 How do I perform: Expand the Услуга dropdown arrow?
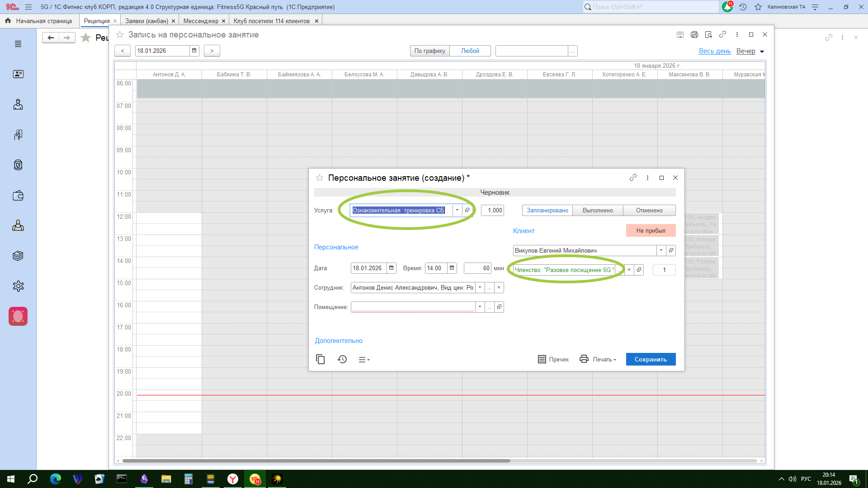(x=457, y=210)
